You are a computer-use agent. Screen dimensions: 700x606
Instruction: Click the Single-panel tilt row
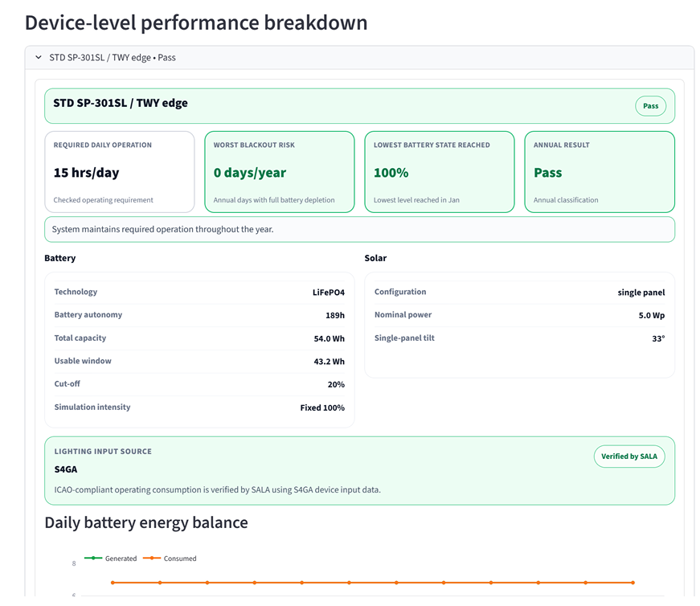pos(519,338)
